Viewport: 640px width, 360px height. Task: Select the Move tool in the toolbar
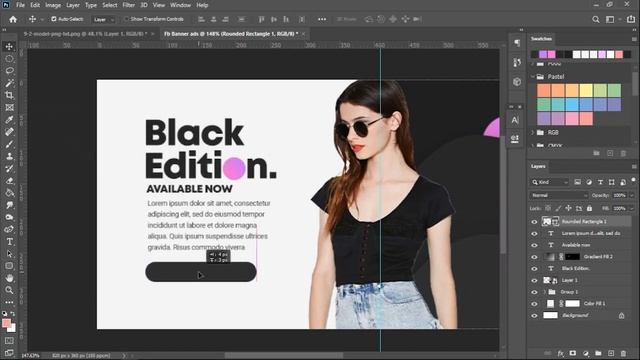point(9,47)
